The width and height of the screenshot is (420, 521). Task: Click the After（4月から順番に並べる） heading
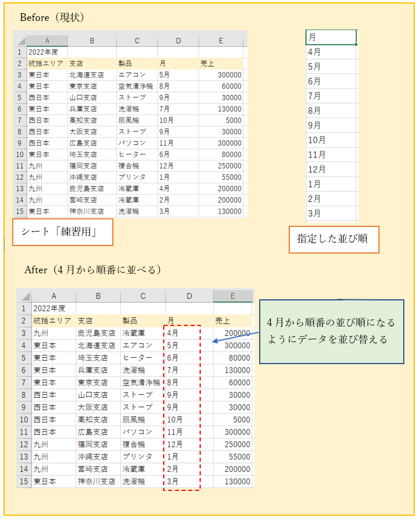pyautogui.click(x=93, y=270)
